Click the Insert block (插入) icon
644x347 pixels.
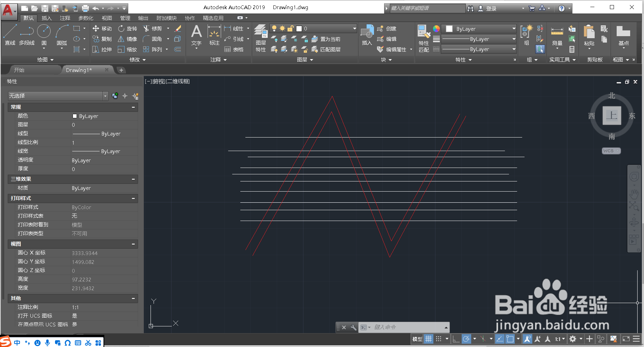pyautogui.click(x=367, y=35)
